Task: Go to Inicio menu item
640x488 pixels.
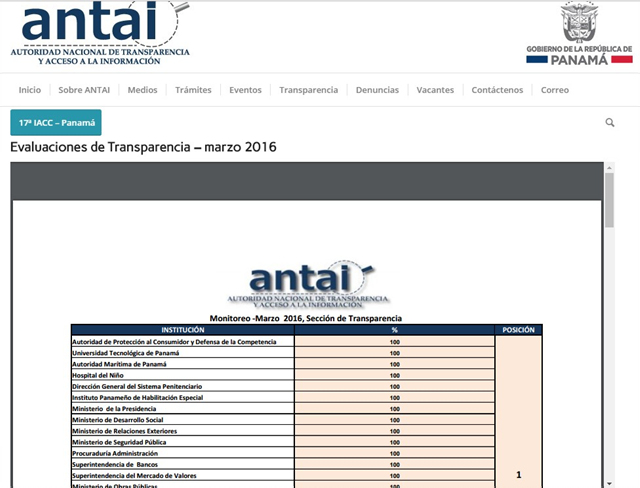Action: point(30,90)
